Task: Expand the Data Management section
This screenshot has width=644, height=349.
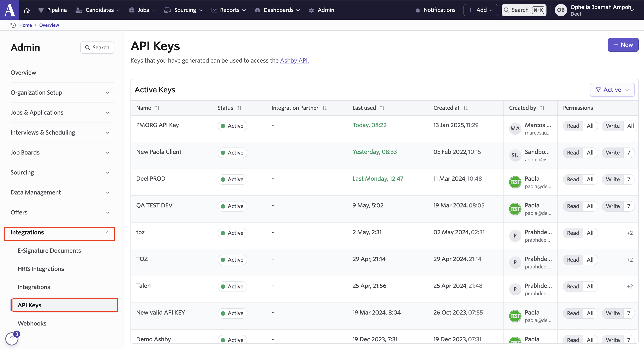Action: 62,192
